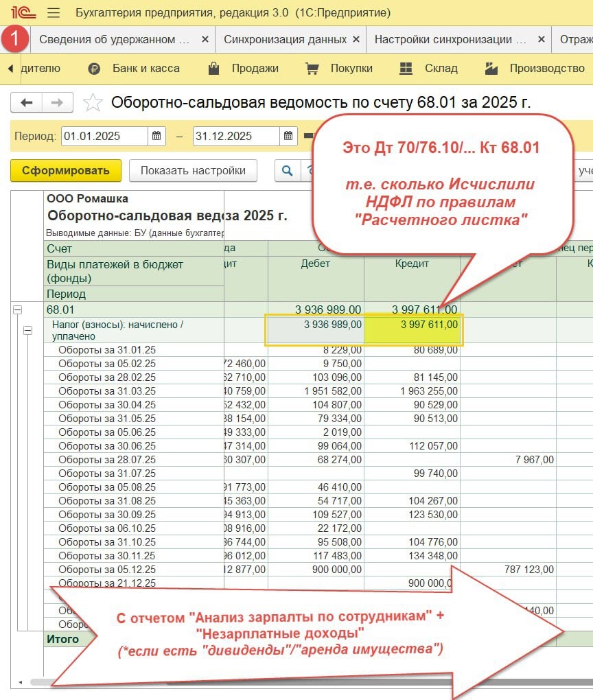Open the calendar for the start date
The width and height of the screenshot is (593, 700).
156,136
